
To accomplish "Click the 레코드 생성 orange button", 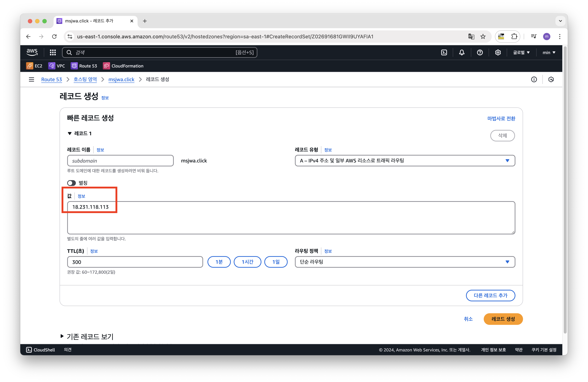I will click(503, 319).
